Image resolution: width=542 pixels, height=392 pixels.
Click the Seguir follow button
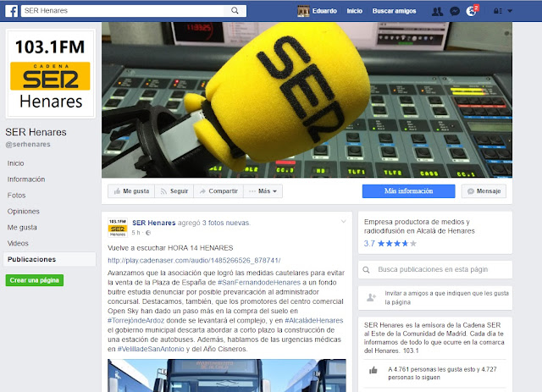(x=174, y=191)
